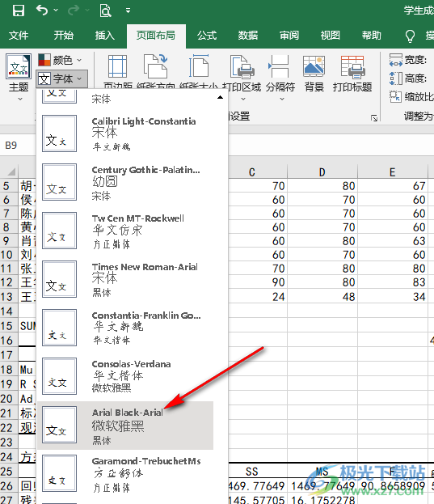Screen dimensions: 434x504
Task: Click cell E12 containing 83
Action: [393, 282]
